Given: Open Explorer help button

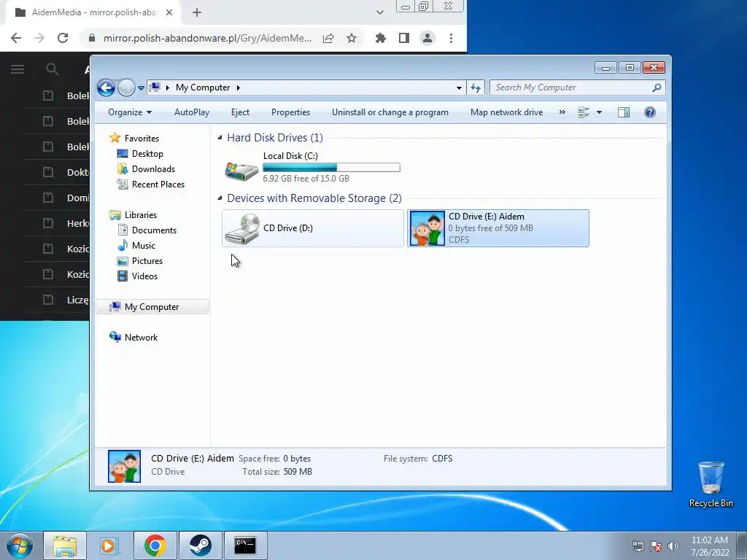Looking at the screenshot, I should (x=650, y=112).
